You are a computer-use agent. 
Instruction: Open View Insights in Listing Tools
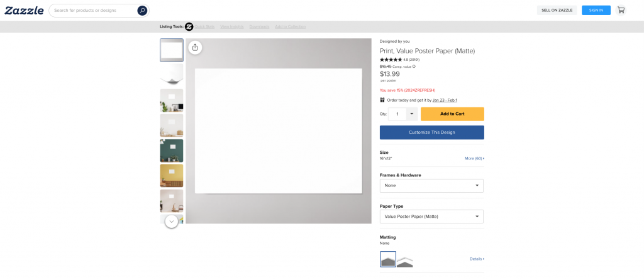tap(231, 26)
